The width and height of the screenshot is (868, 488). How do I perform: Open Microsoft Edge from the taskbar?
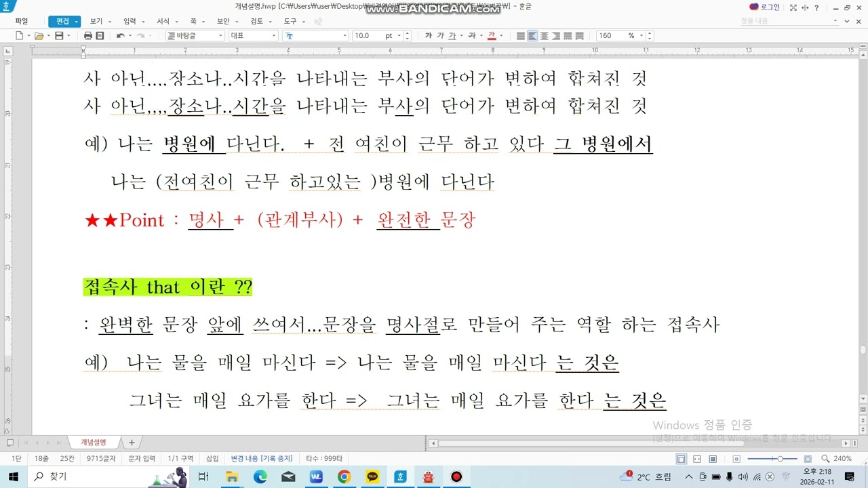click(x=260, y=477)
